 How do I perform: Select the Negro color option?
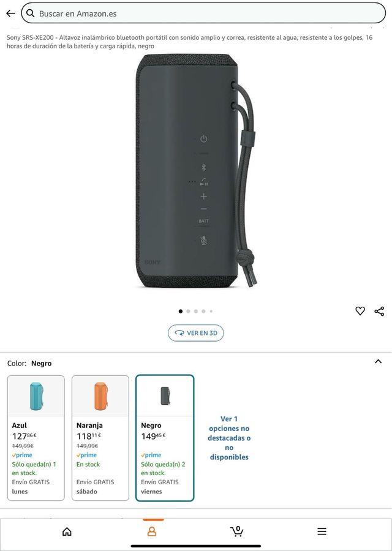tap(165, 438)
